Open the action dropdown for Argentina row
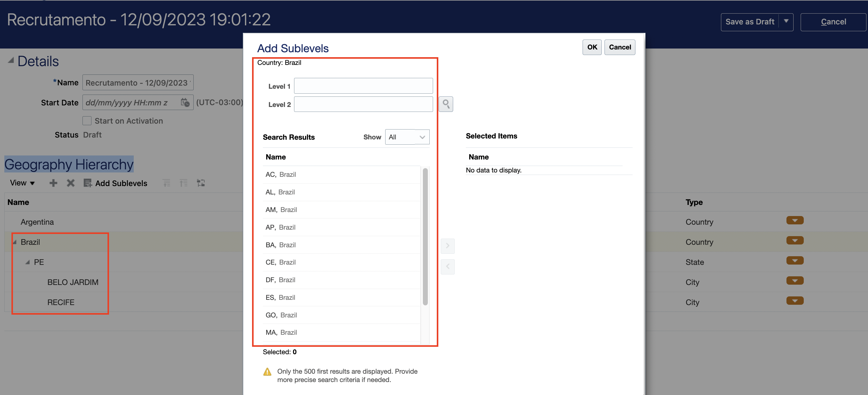The height and width of the screenshot is (395, 868). (794, 220)
